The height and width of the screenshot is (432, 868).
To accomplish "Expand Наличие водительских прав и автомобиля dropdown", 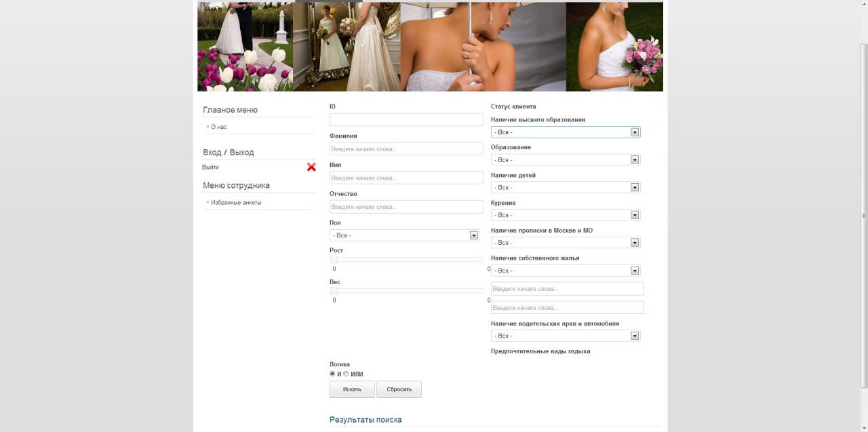I will click(565, 336).
